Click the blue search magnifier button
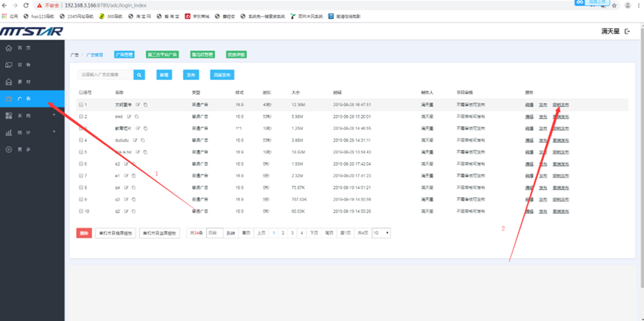 (x=139, y=75)
